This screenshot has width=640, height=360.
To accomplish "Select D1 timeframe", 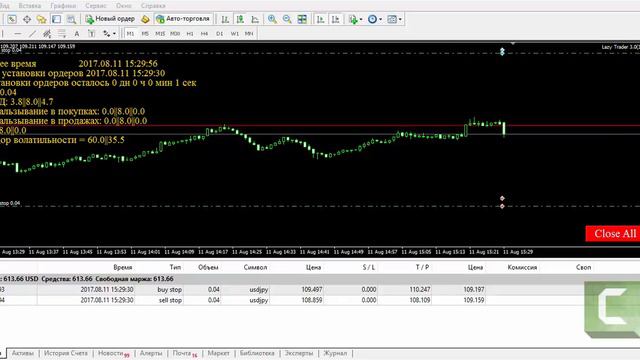I will tap(220, 33).
